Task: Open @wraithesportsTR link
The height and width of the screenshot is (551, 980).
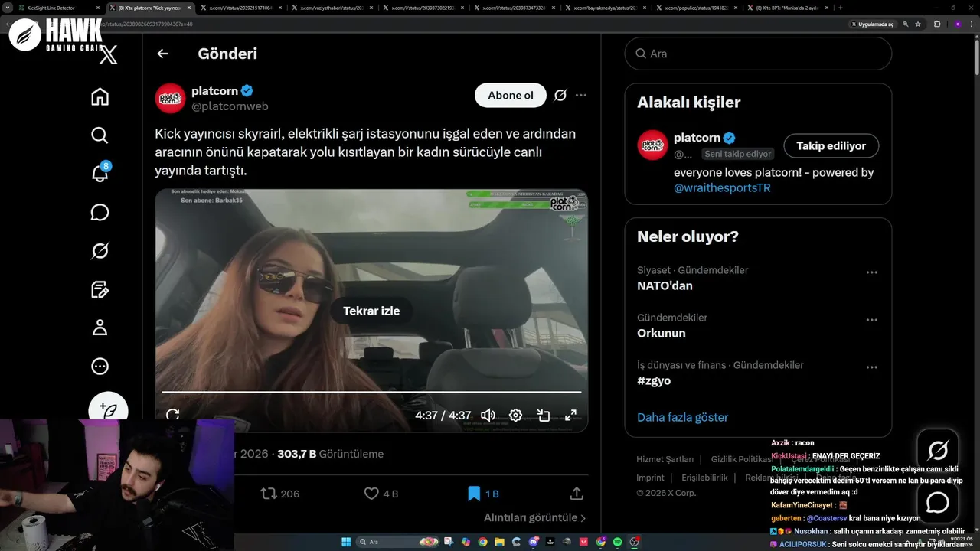Action: point(722,187)
